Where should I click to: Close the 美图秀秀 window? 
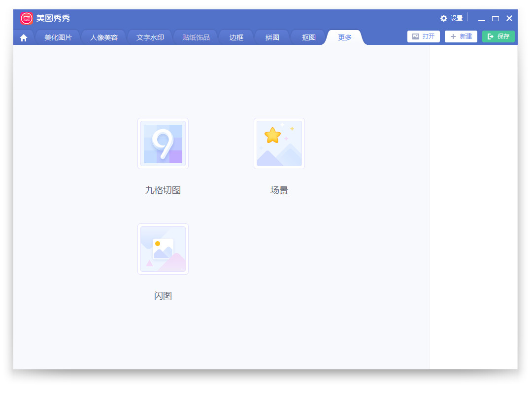coord(509,18)
